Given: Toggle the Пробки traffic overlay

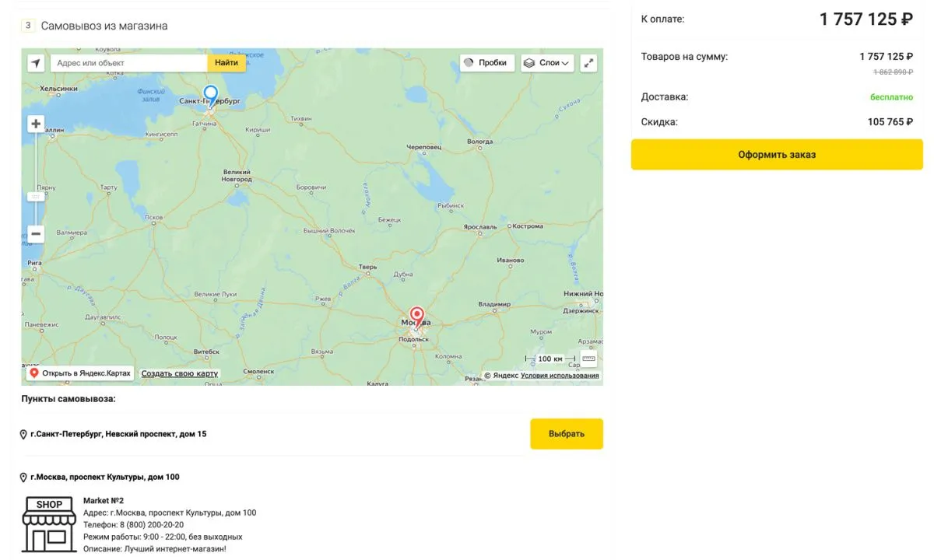Looking at the screenshot, I should coord(486,62).
